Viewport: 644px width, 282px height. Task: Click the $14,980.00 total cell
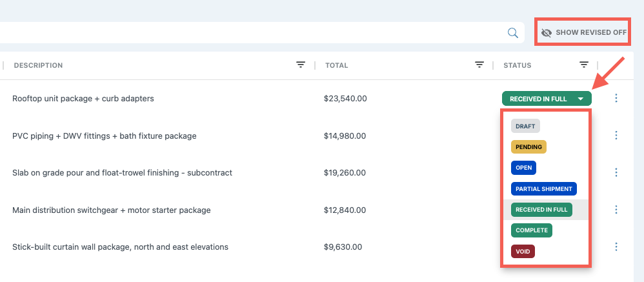coord(345,136)
